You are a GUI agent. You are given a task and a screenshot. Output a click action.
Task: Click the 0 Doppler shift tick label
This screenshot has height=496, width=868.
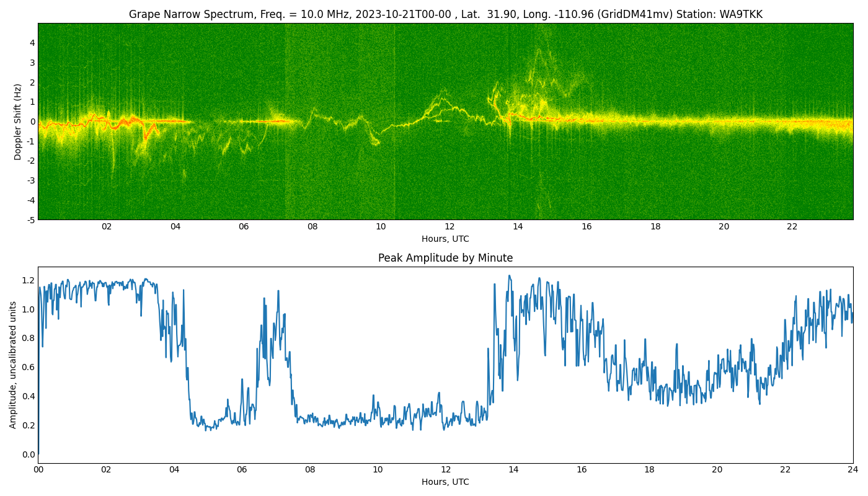32,122
